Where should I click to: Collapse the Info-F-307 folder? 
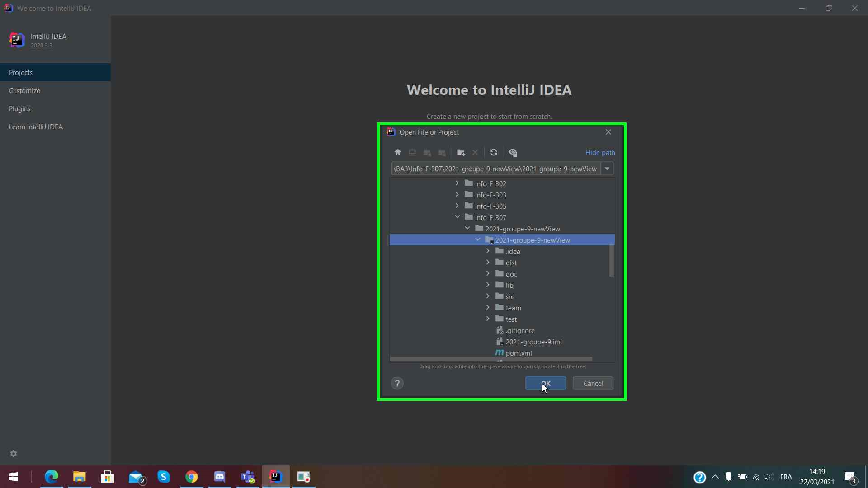[457, 217]
